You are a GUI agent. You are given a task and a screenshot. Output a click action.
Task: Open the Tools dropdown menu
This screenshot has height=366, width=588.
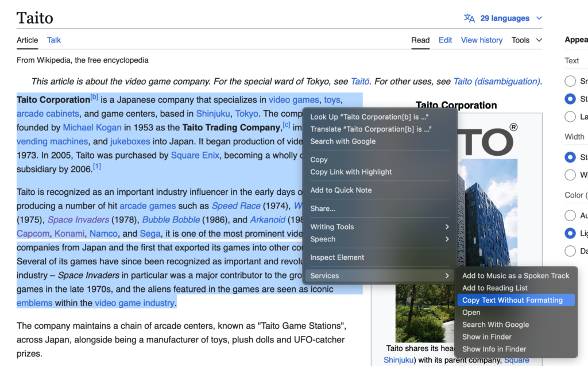pos(525,40)
